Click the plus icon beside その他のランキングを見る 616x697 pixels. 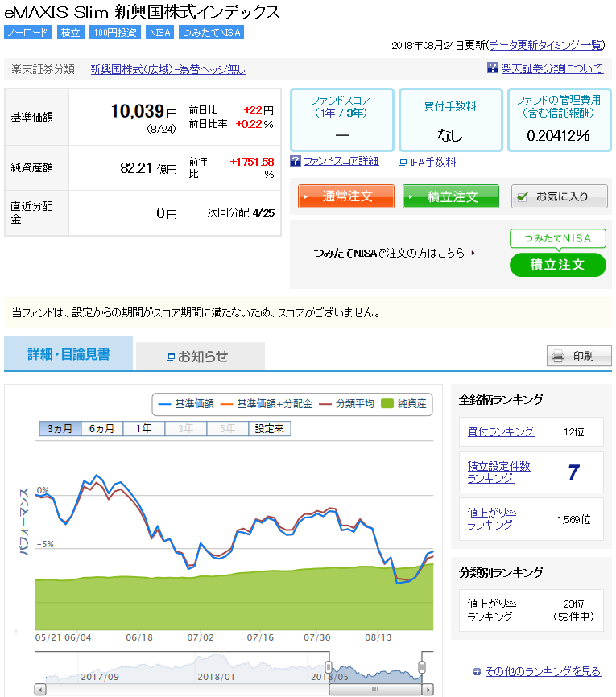coord(477,672)
